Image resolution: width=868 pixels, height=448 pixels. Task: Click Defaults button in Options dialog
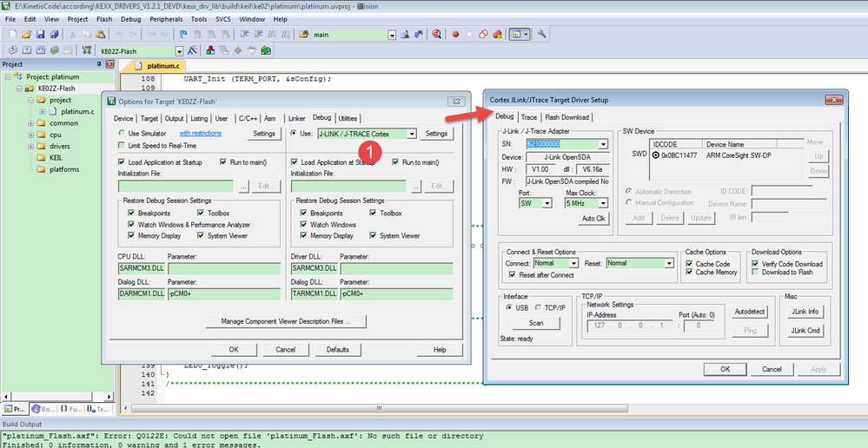click(338, 350)
